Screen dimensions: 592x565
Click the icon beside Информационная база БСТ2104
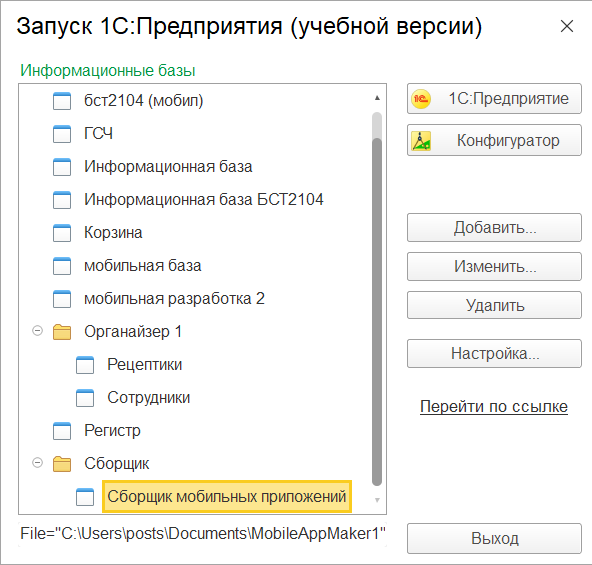click(x=62, y=200)
